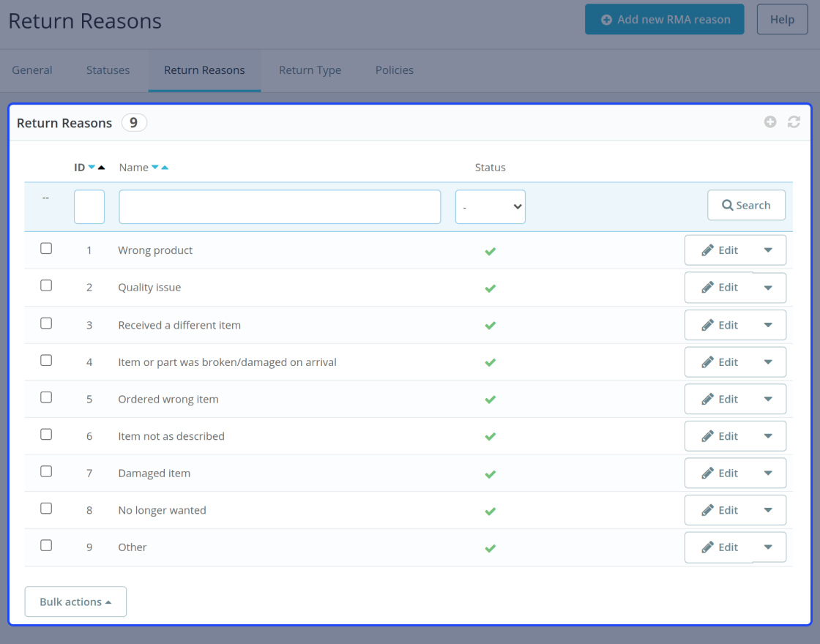Expand actions arrow for Damaged item
This screenshot has width=820, height=644.
(x=768, y=473)
